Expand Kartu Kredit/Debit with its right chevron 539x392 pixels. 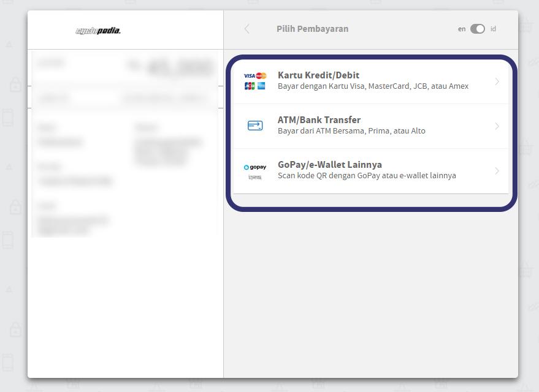pos(497,81)
